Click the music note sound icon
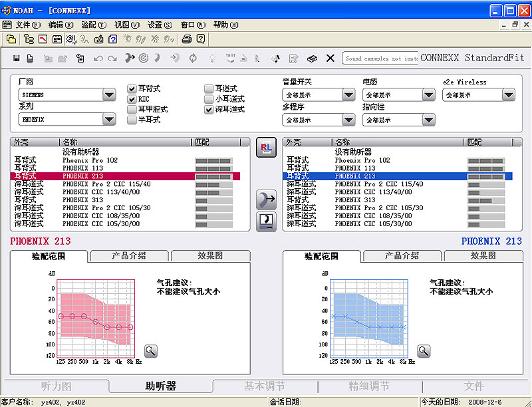Viewport: 532px width, 407px height. tap(277, 59)
